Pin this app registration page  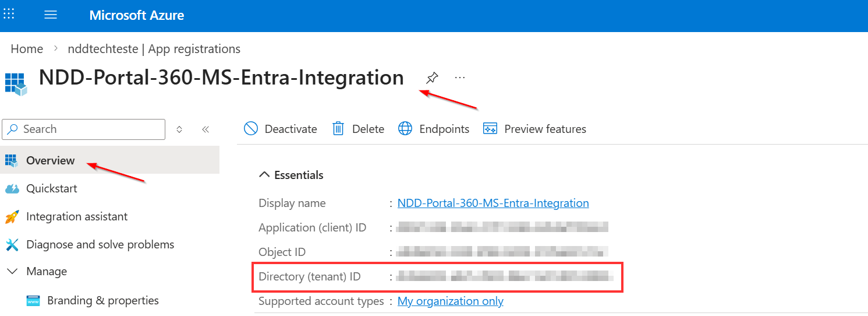click(431, 78)
